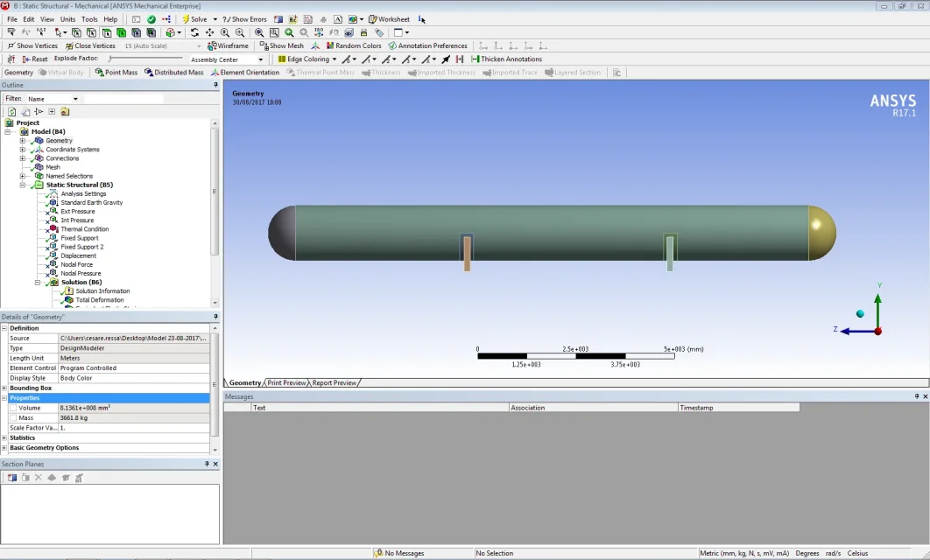Click the Rotate view tool icon
This screenshot has height=560, width=930.
pyautogui.click(x=194, y=32)
